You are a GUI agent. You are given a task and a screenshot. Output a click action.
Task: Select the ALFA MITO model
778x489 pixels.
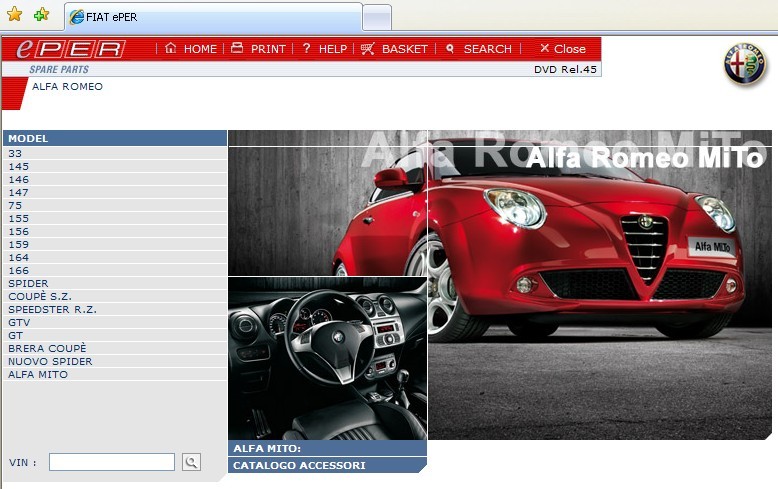point(38,374)
